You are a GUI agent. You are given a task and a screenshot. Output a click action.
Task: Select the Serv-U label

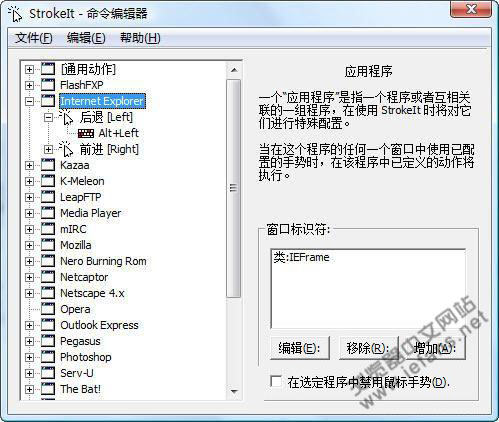click(77, 373)
